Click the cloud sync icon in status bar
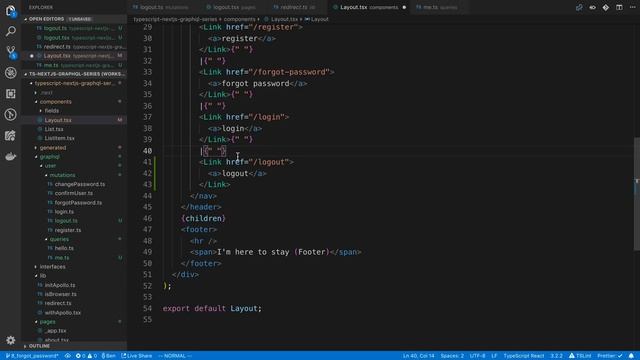Viewport: 640px width, 360px height. click(x=68, y=356)
